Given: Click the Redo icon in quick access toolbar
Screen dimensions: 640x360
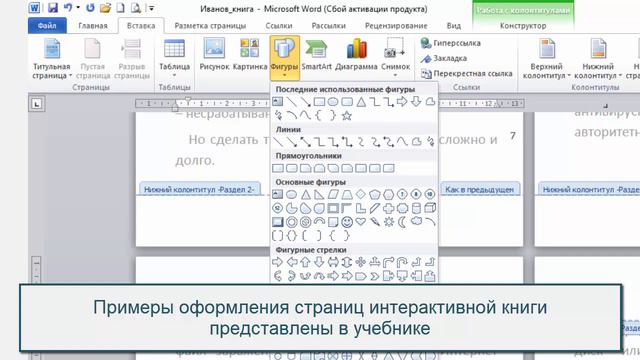Looking at the screenshot, I should click(x=90, y=8).
